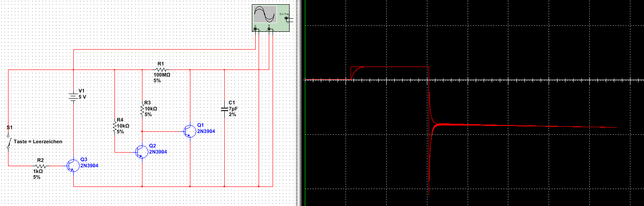644x206 pixels.
Task: Click the R2 reference label
Action: (x=41, y=160)
